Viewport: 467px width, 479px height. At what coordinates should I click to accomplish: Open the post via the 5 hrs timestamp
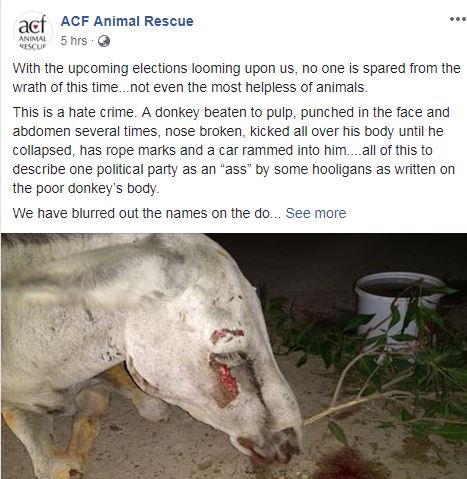click(x=74, y=41)
